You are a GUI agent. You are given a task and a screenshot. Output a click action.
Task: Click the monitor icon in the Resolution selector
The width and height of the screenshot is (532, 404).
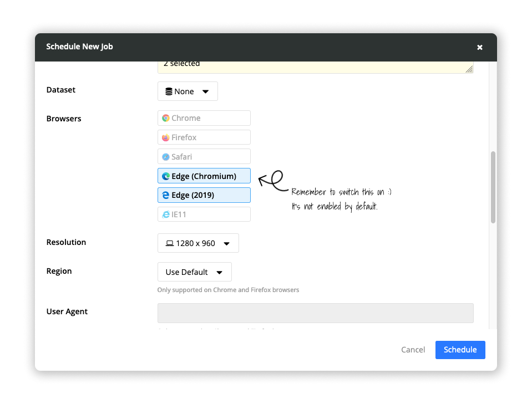(x=169, y=243)
